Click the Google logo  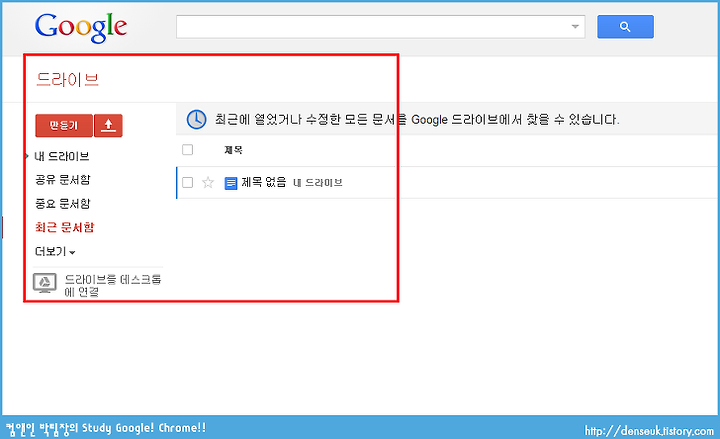coord(81,28)
